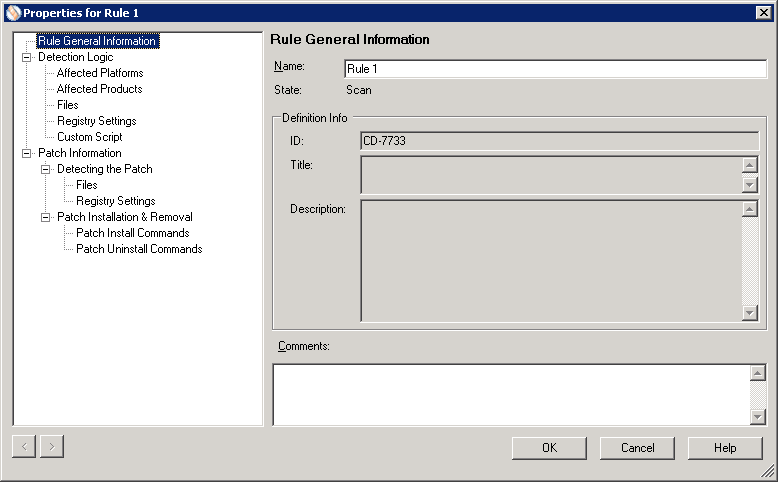
Task: Select Affected Platforms in the tree
Action: pos(99,73)
